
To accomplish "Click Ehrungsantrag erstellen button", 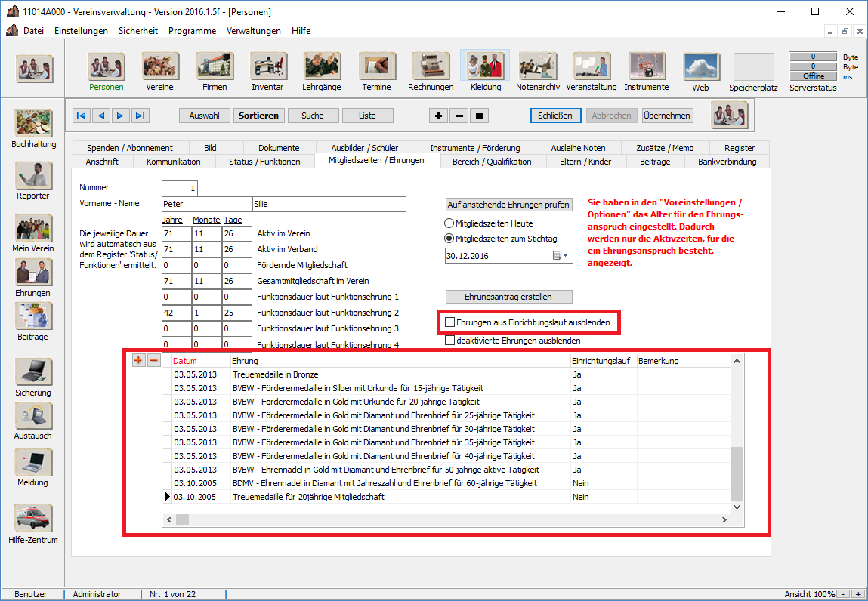I will 508,297.
